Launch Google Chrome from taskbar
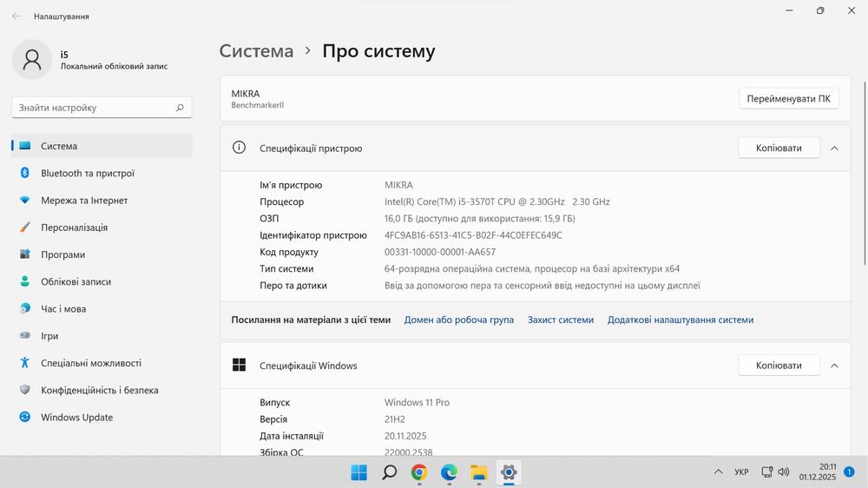 419,472
